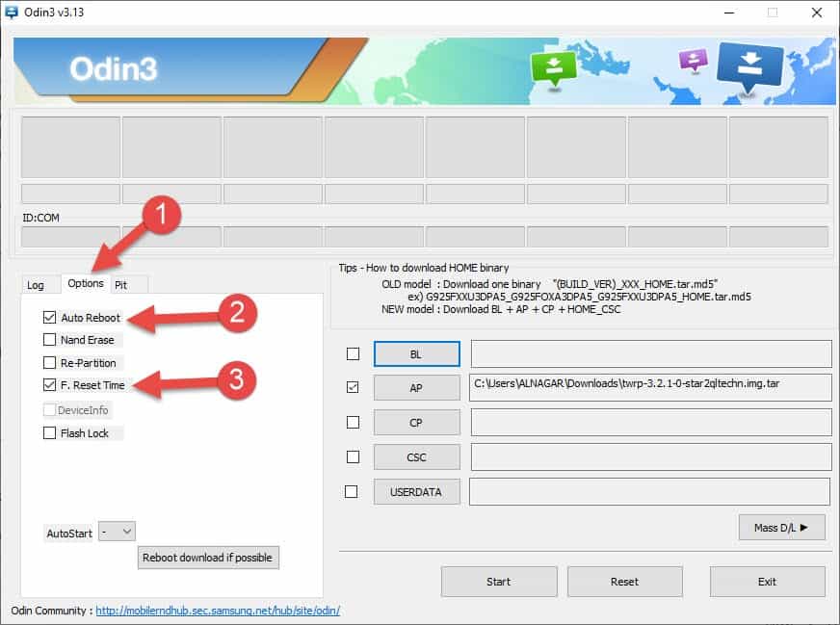Click the CP file path field

click(x=651, y=422)
